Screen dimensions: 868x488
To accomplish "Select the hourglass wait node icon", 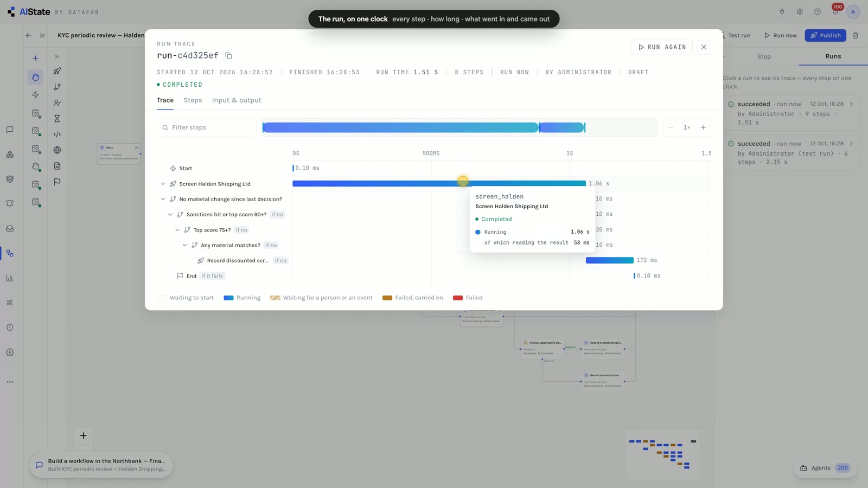I will click(x=57, y=118).
